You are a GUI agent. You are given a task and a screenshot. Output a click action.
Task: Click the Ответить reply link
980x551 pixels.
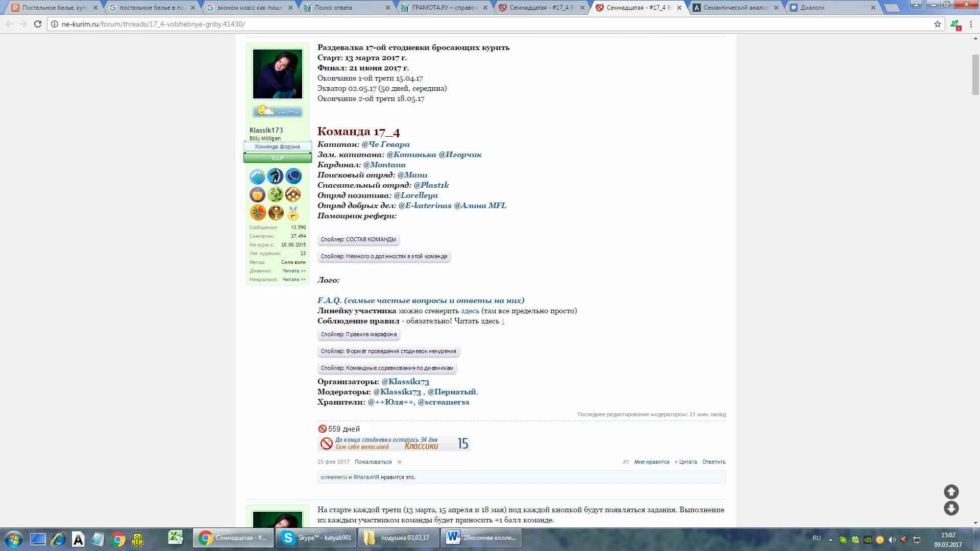click(714, 462)
